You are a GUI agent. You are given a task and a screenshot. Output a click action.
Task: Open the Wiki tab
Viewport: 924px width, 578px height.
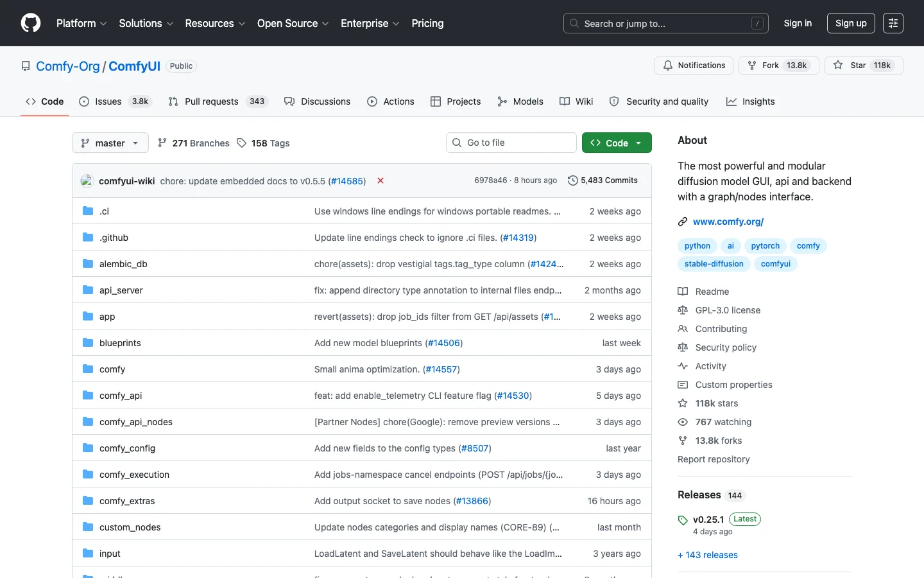pos(576,101)
